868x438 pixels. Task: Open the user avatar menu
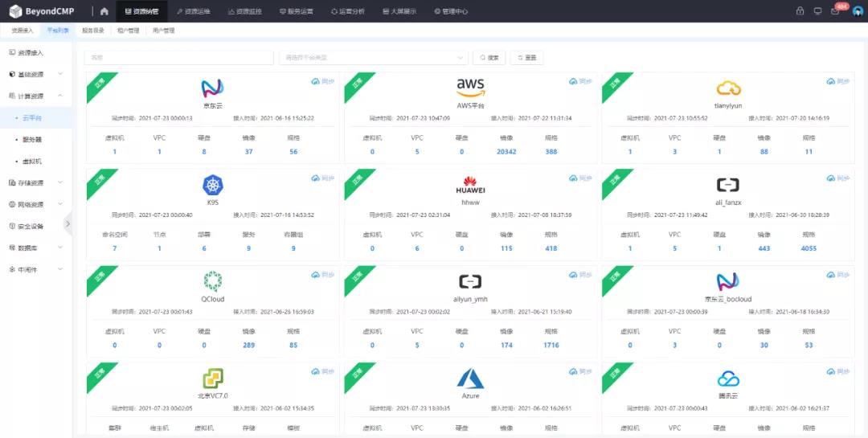pos(858,11)
